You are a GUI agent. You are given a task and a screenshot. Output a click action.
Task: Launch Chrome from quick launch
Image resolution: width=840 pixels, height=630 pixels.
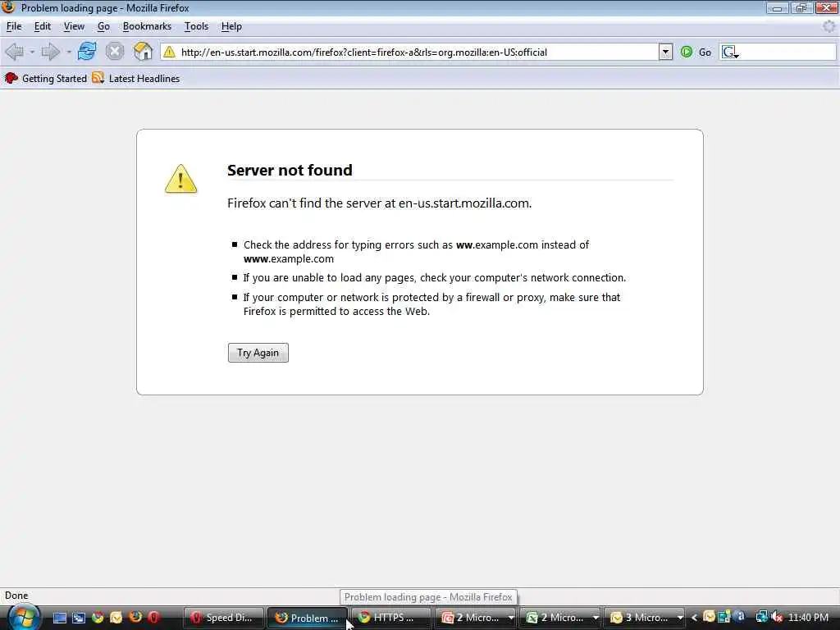98,618
